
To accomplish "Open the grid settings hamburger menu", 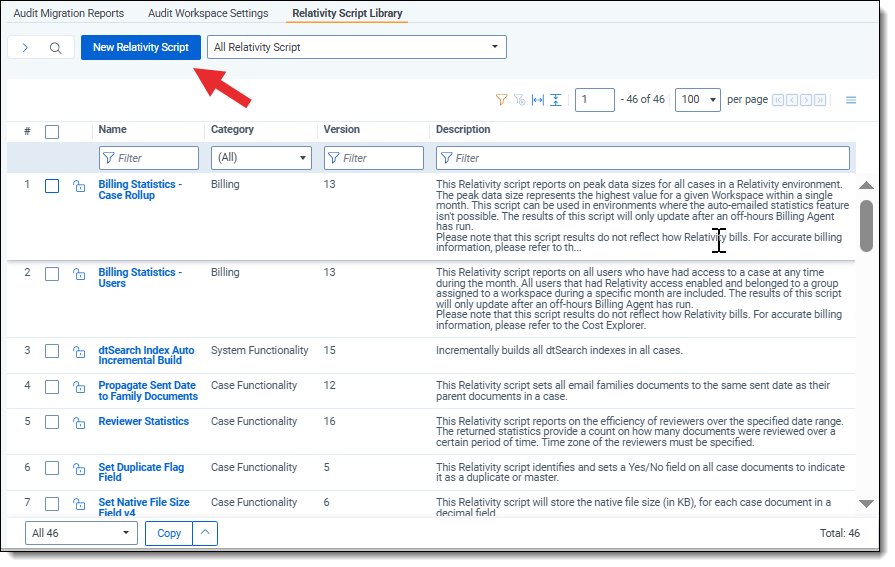I will (851, 100).
